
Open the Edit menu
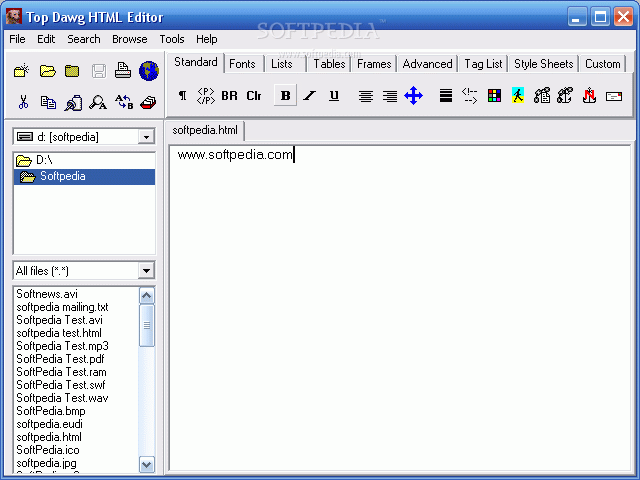coord(46,39)
